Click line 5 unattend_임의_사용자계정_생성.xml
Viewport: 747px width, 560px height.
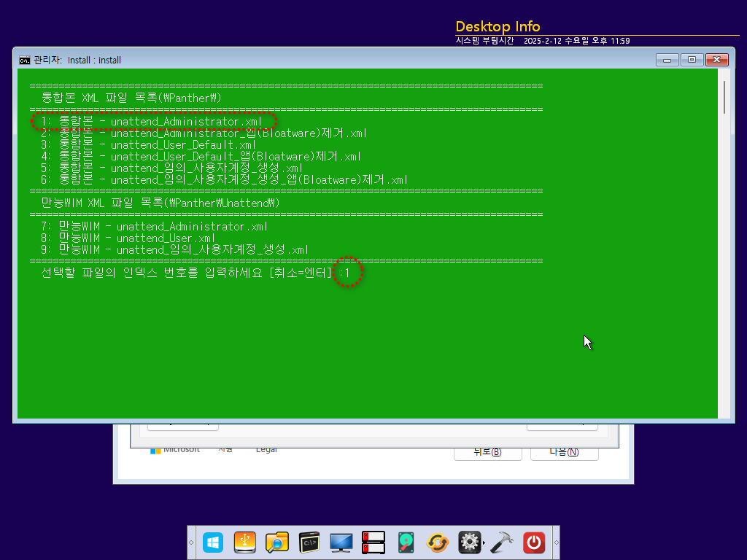pyautogui.click(x=171, y=168)
